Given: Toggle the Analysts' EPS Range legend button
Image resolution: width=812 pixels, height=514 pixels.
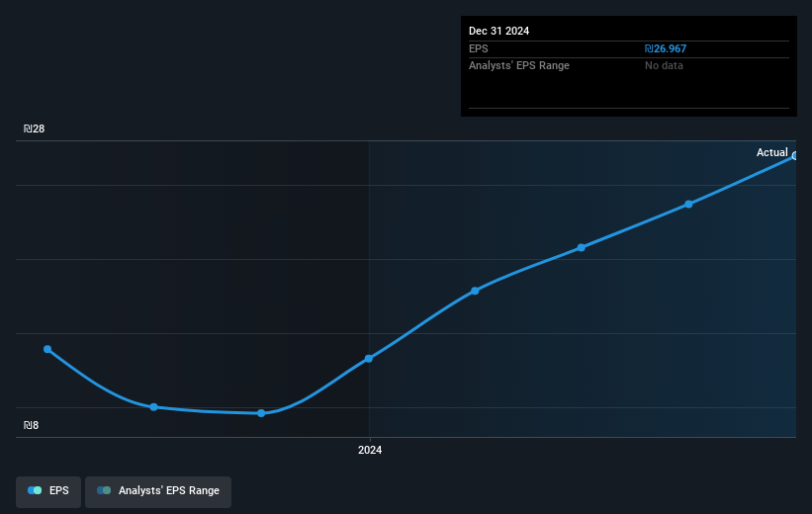Looking at the screenshot, I should [158, 491].
